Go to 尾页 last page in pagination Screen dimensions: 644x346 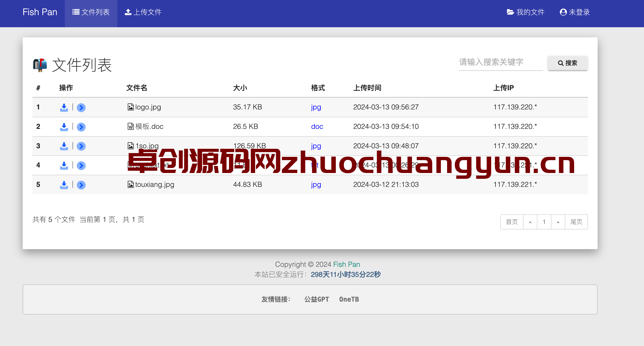coord(576,222)
